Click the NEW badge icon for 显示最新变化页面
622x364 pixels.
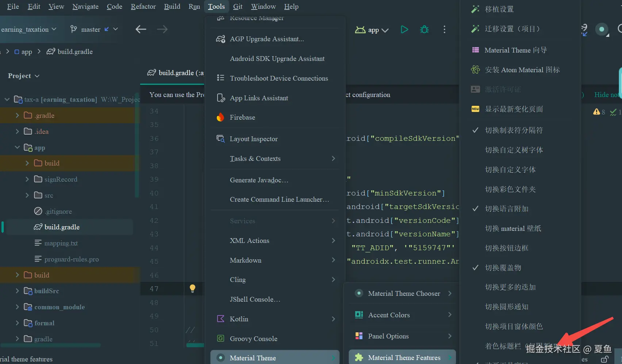click(475, 109)
